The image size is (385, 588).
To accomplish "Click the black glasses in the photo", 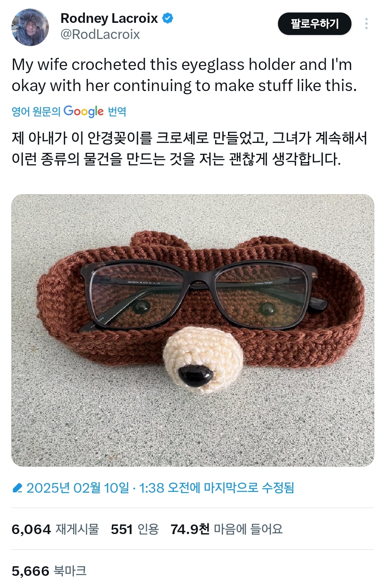I will coord(203,294).
